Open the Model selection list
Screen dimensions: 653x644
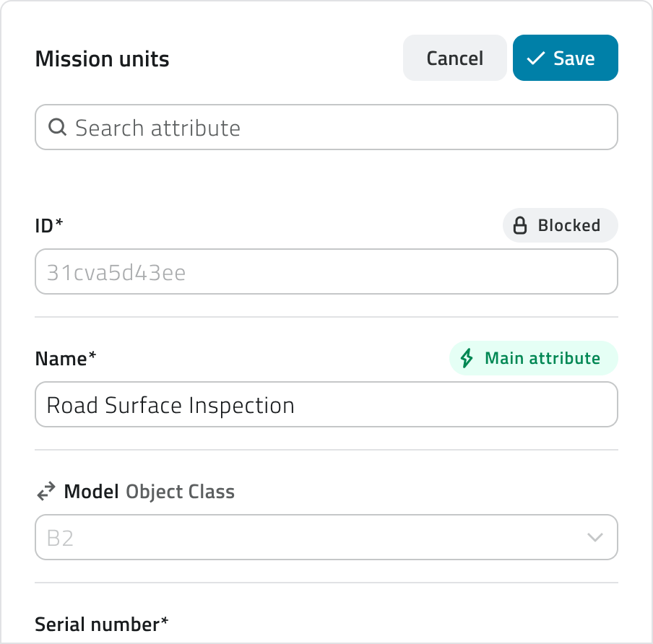(326, 537)
